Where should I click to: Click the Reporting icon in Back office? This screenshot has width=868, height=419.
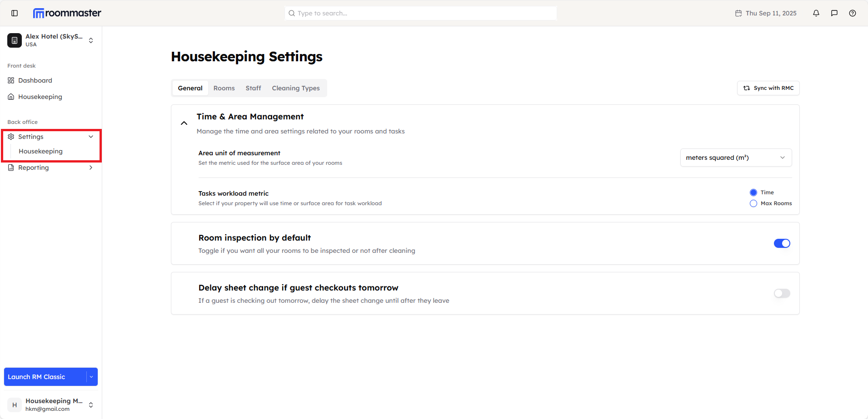pos(10,168)
